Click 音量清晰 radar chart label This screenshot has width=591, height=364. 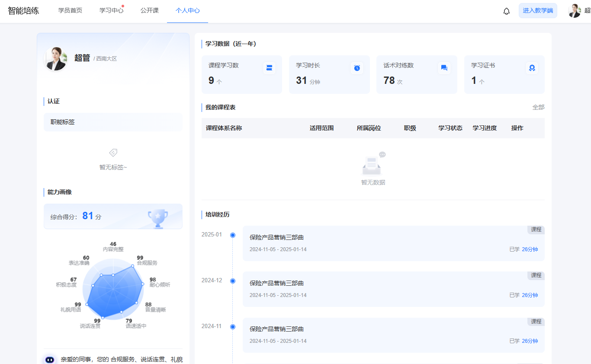click(155, 310)
